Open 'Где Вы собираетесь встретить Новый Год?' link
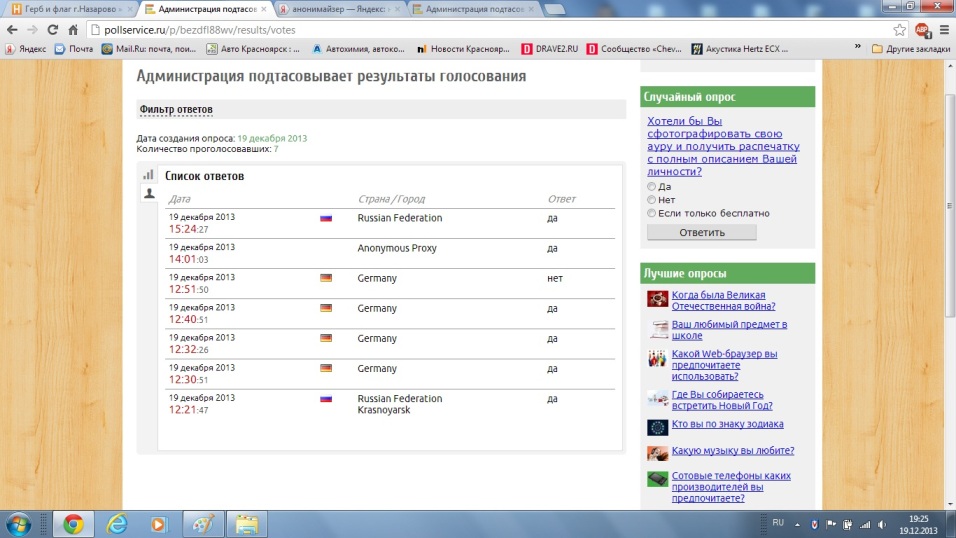The width and height of the screenshot is (956, 538). click(x=722, y=400)
